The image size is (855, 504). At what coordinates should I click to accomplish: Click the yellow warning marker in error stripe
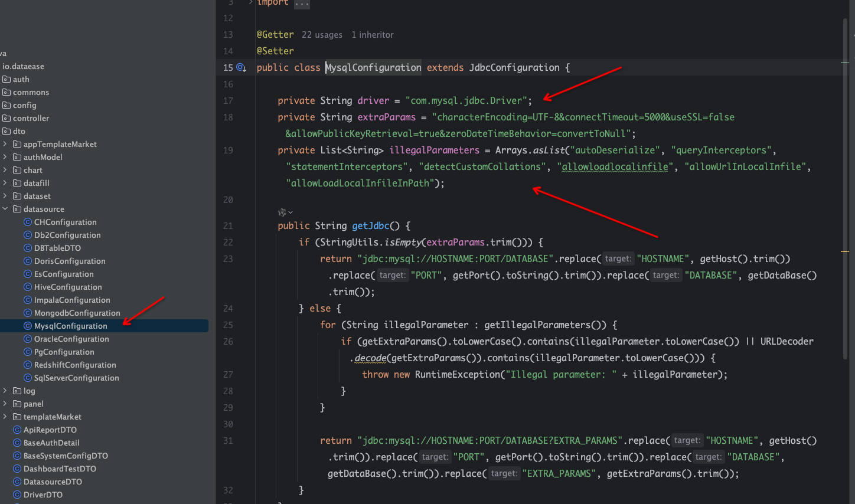pyautogui.click(x=845, y=251)
